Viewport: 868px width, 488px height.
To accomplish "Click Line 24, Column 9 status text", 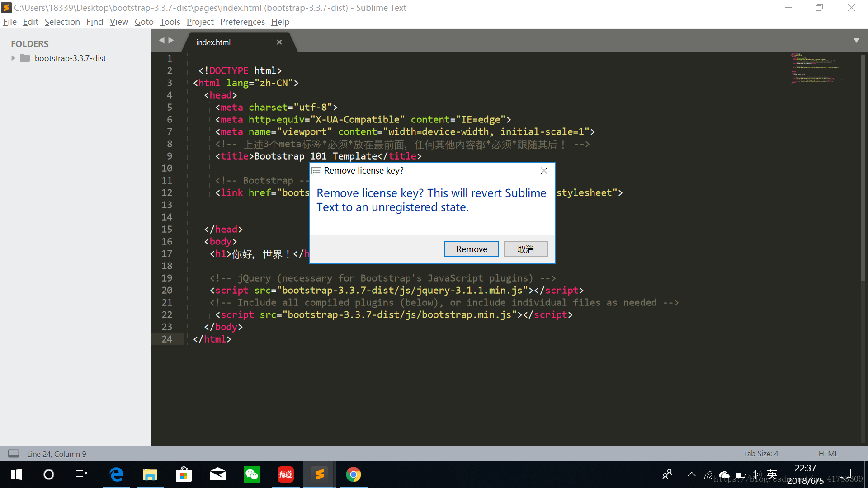I will point(57,454).
